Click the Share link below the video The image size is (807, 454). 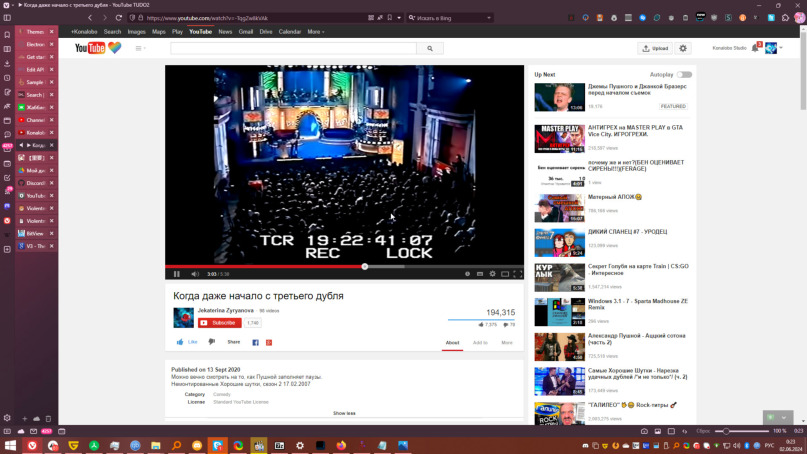[234, 342]
